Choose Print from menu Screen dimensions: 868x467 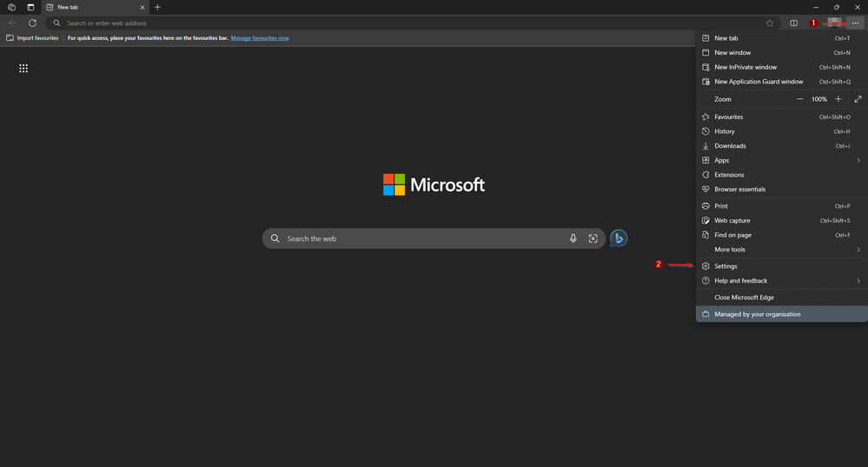(781, 206)
